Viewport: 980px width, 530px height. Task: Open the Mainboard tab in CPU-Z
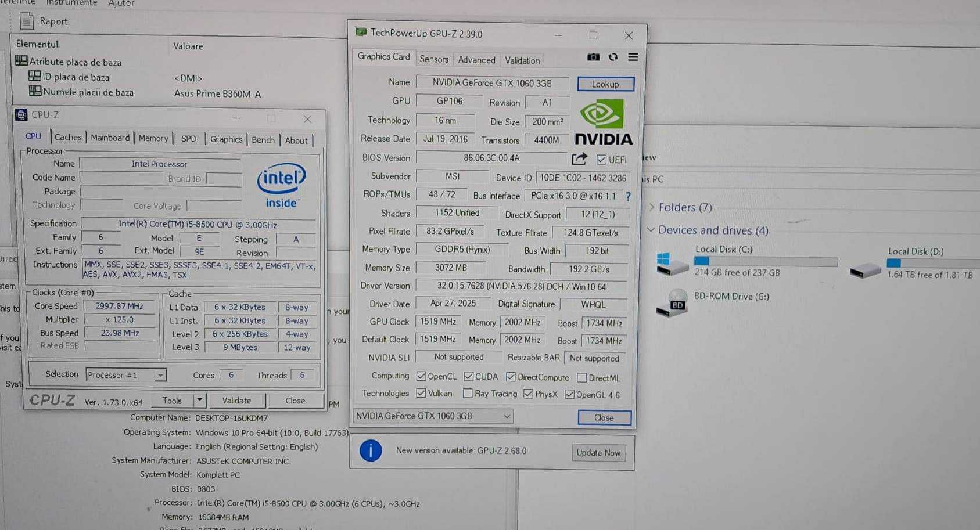coord(110,138)
